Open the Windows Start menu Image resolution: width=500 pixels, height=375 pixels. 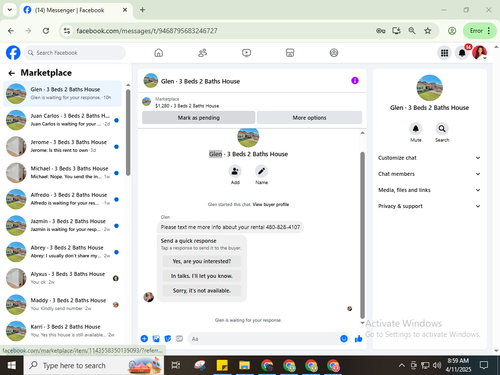pyautogui.click(x=12, y=365)
